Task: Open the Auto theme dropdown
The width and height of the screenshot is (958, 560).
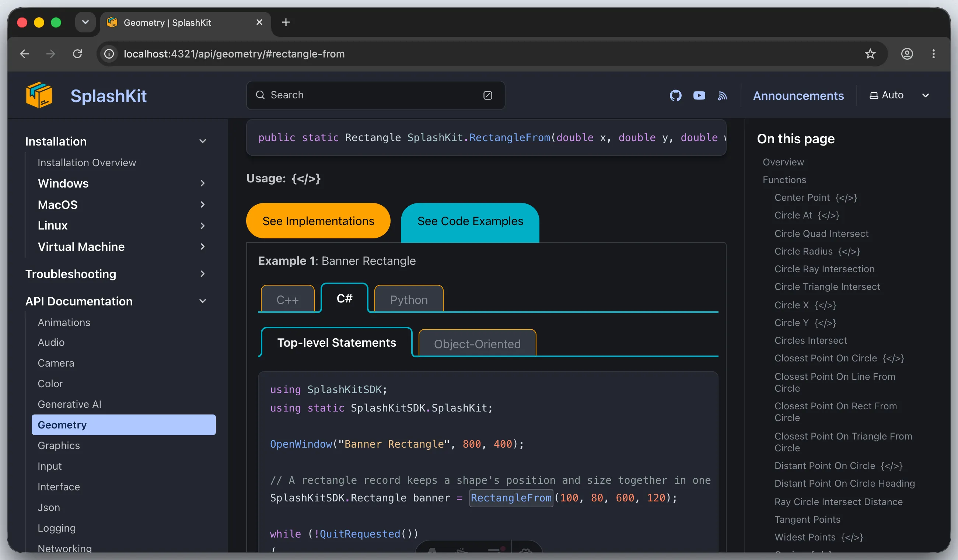Action: click(899, 95)
